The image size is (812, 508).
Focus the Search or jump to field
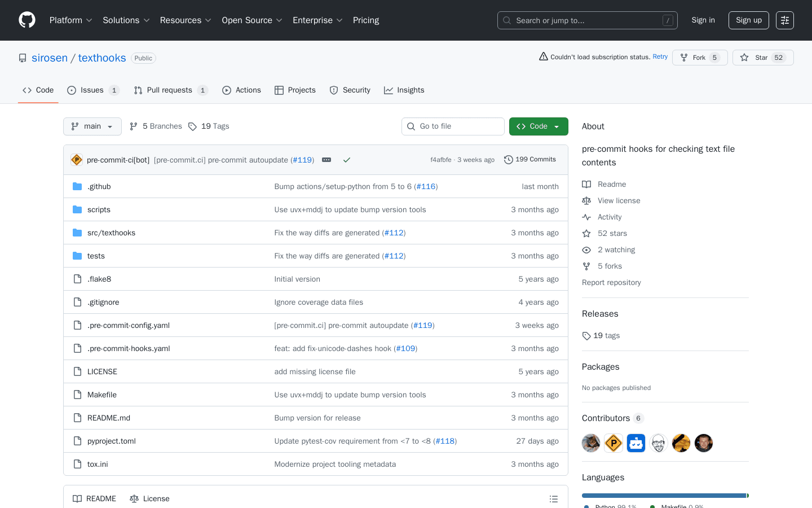[x=588, y=20]
